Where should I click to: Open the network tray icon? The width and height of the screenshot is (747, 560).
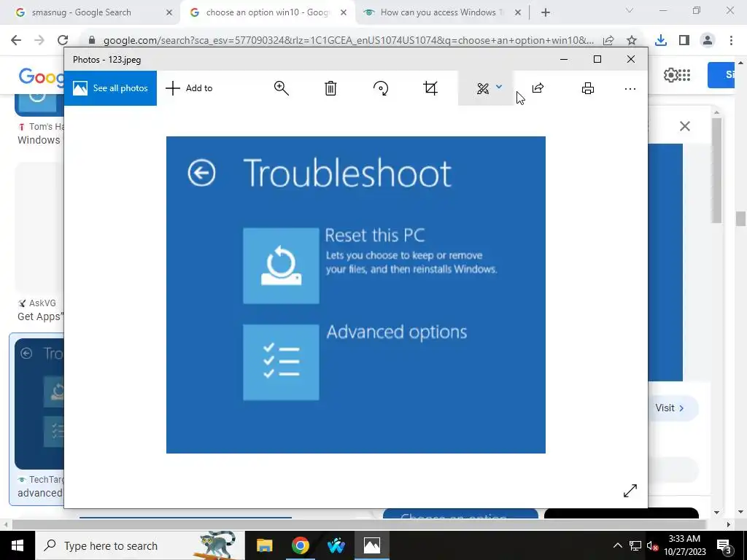[x=635, y=545]
